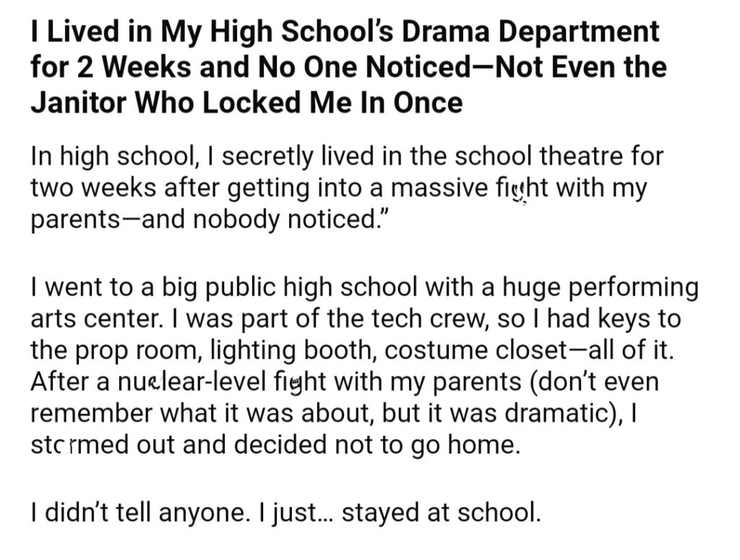Click the words "Janitor Who Locked Me In Once"

[246, 103]
